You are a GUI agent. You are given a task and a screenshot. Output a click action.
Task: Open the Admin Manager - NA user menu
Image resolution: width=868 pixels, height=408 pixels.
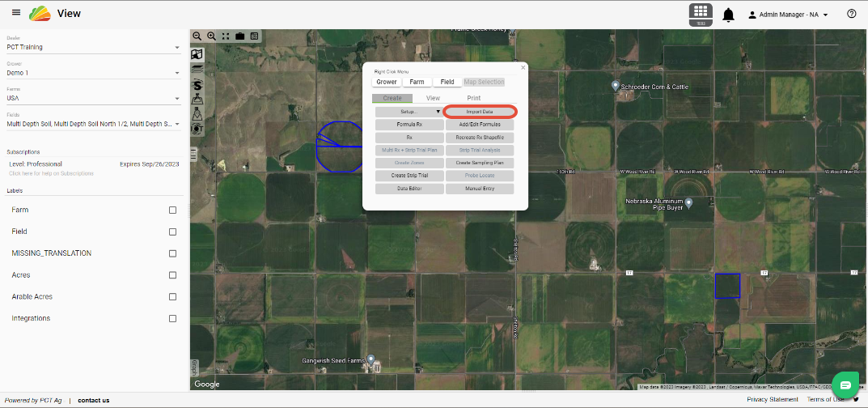tap(788, 15)
